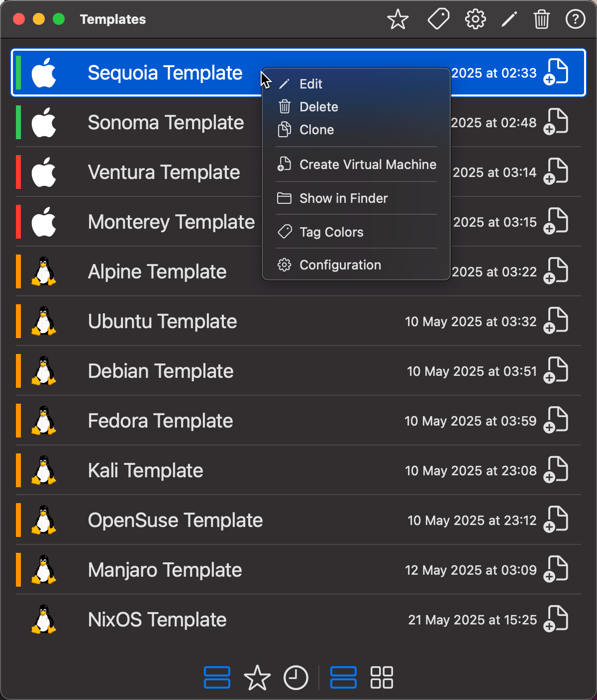Select the pencil edit icon in the toolbar
Viewport: 597px width, 700px height.
click(x=508, y=20)
